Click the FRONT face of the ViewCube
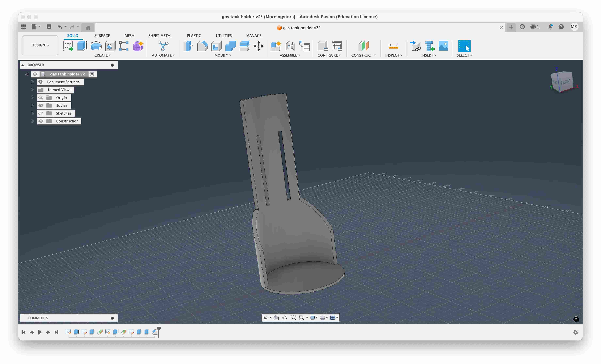Screen dimensions: 601x364 (566, 82)
